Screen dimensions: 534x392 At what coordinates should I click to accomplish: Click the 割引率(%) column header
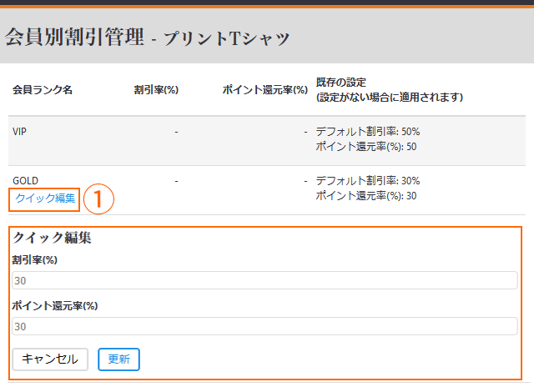(x=156, y=89)
